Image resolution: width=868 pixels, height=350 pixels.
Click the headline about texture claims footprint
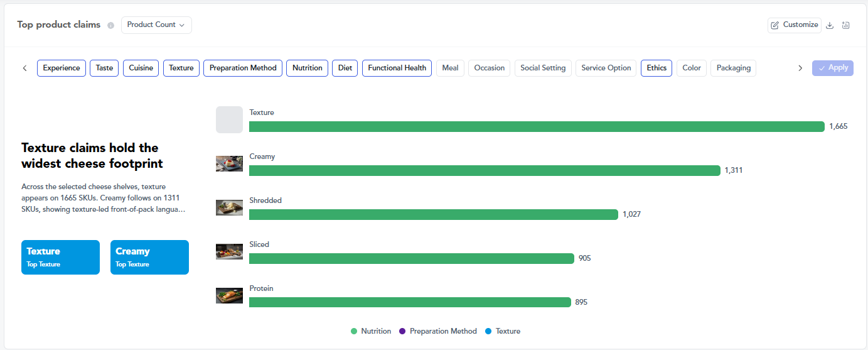pos(92,156)
